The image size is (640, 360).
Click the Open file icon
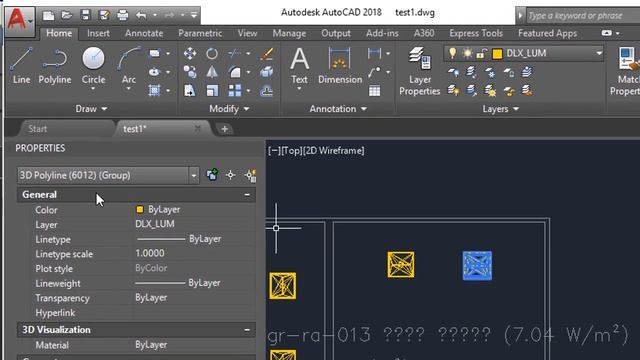coord(67,16)
